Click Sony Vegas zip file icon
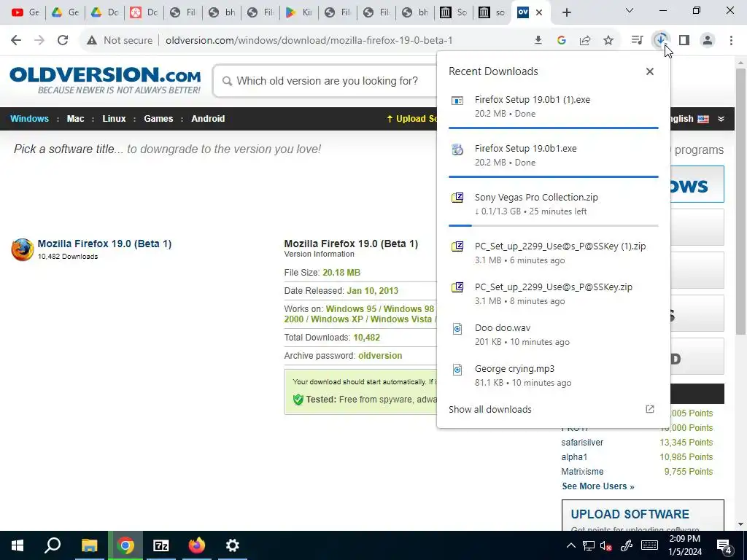This screenshot has height=560, width=747. coord(457,198)
